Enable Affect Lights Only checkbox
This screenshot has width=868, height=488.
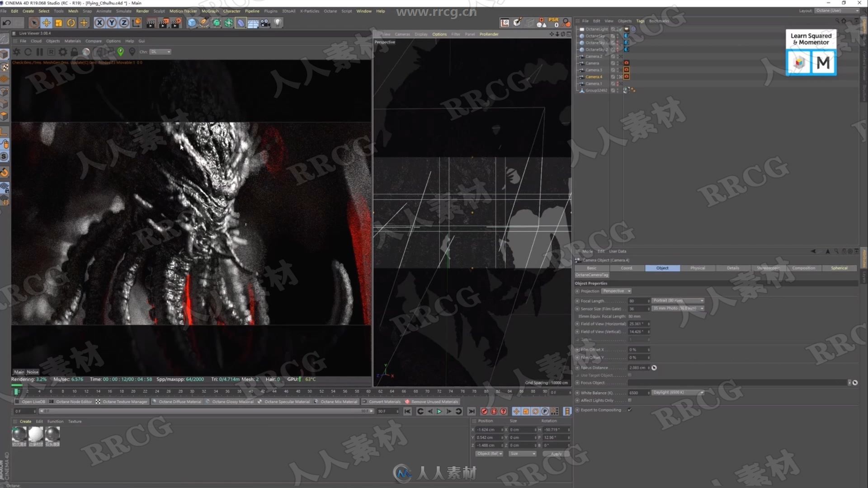click(x=630, y=400)
